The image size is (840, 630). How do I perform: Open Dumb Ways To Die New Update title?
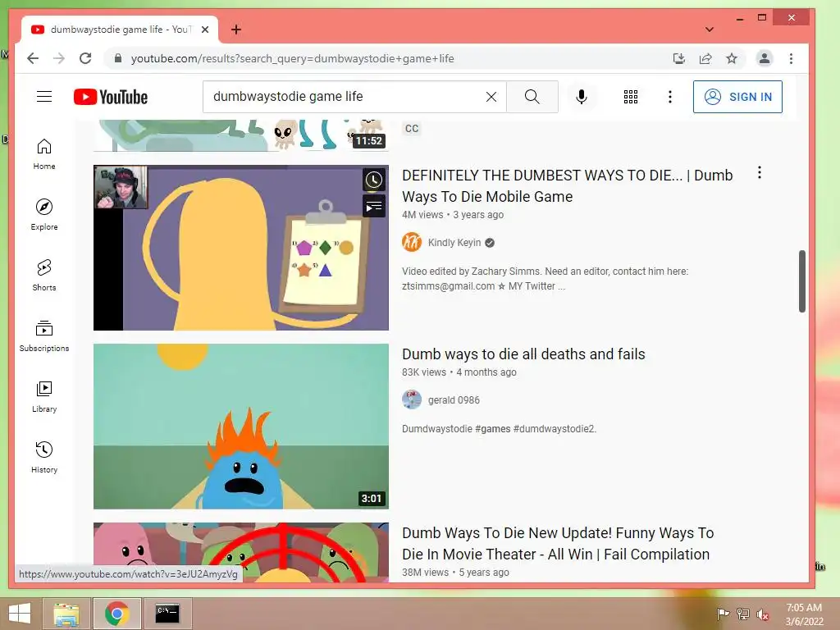coord(558,543)
